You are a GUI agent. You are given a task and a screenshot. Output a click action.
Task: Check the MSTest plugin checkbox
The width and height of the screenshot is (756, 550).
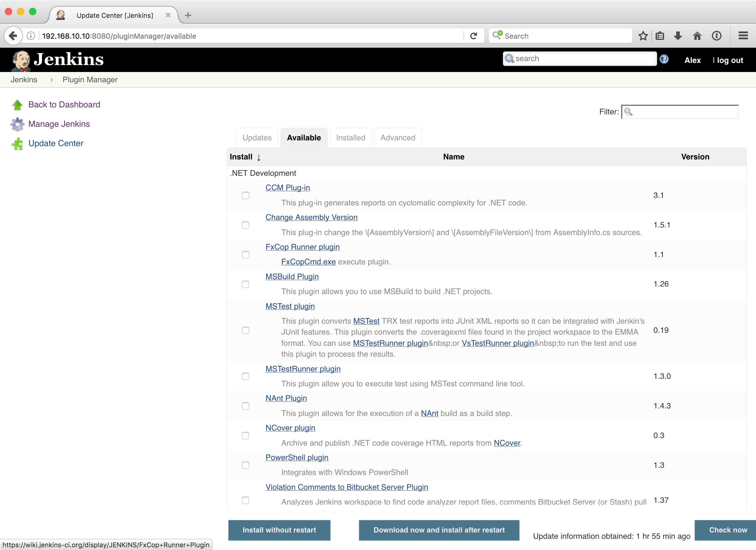pos(245,331)
